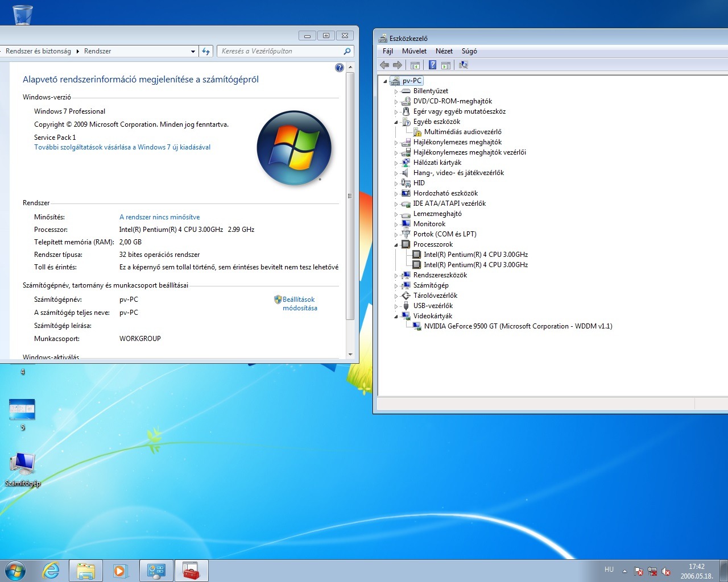728x582 pixels.
Task: Select the first Intel Pentium 4 CPU entry
Action: click(475, 255)
